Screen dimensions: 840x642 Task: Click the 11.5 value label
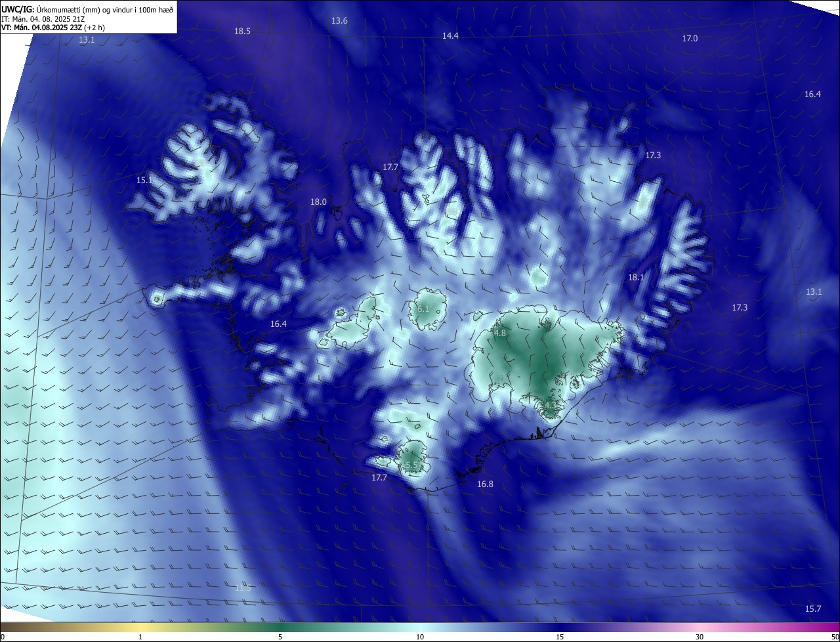243,588
